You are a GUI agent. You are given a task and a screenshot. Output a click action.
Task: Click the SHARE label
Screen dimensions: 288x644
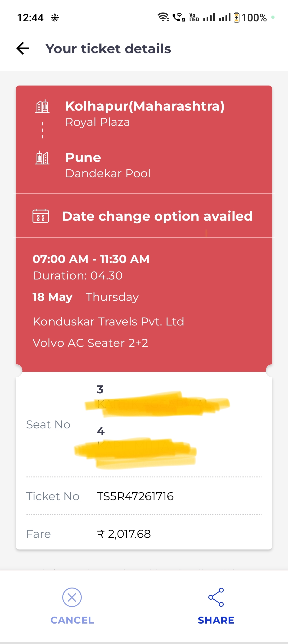(216, 620)
